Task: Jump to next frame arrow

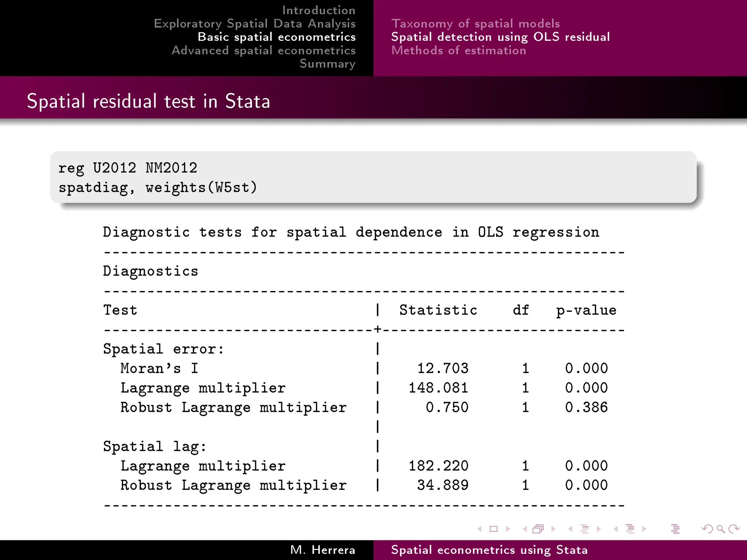Action: click(x=553, y=529)
